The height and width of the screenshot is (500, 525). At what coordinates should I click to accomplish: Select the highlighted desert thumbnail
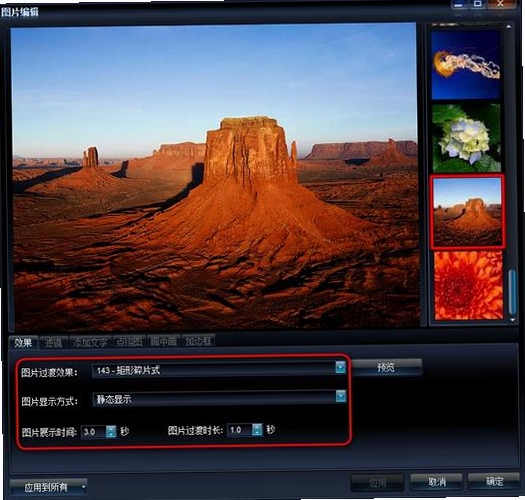click(467, 212)
